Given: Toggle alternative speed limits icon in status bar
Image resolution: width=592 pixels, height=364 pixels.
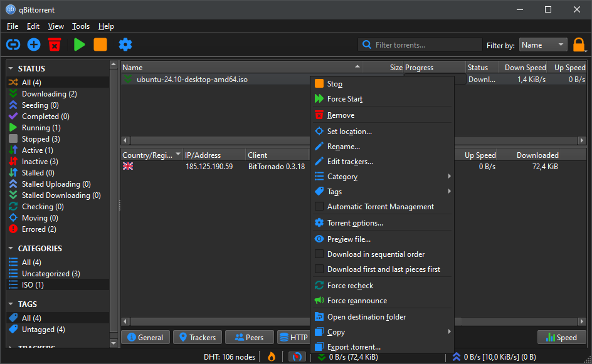Looking at the screenshot, I should click(x=297, y=356).
